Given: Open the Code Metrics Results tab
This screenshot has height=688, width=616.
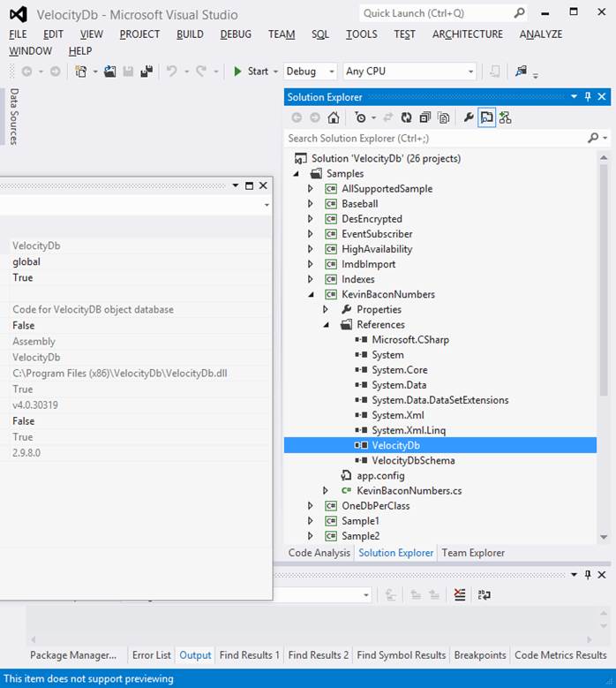Looking at the screenshot, I should [560, 655].
